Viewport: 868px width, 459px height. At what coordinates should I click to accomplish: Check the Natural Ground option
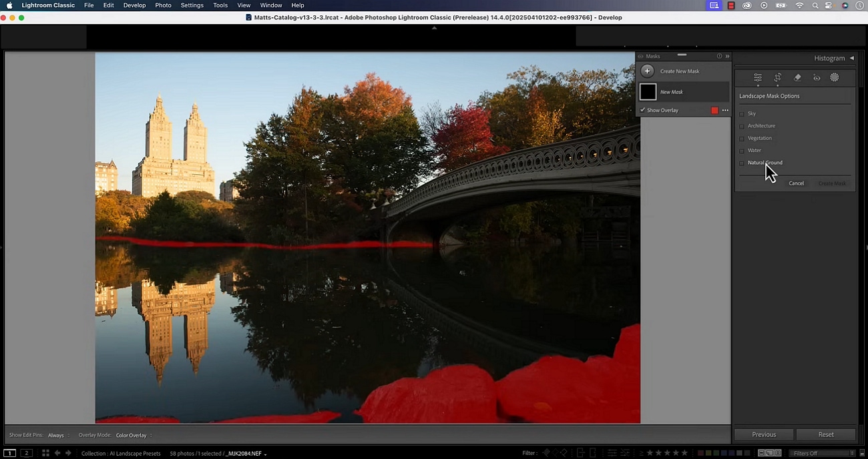[x=742, y=163]
